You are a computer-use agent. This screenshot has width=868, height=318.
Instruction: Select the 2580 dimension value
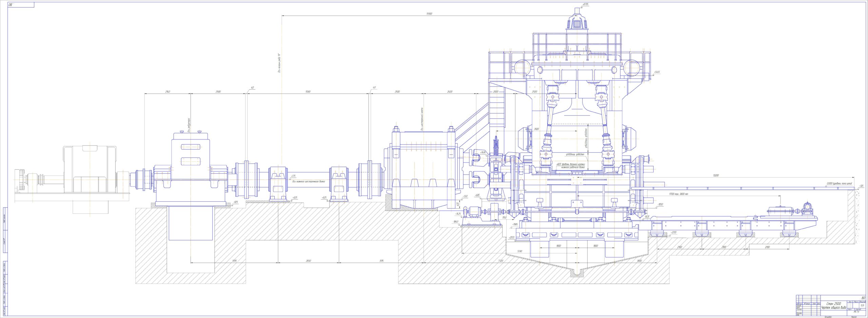218,92
